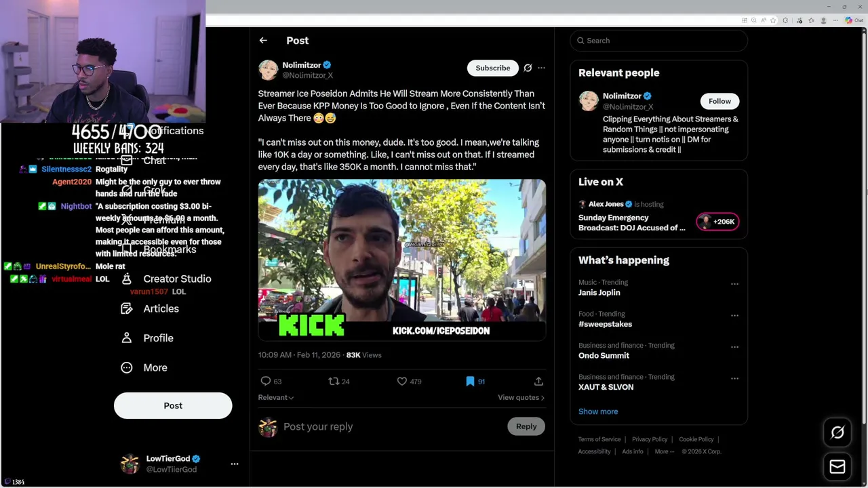Screen dimensions: 868x488
Task: Click Show more under What's happening
Action: 598,411
